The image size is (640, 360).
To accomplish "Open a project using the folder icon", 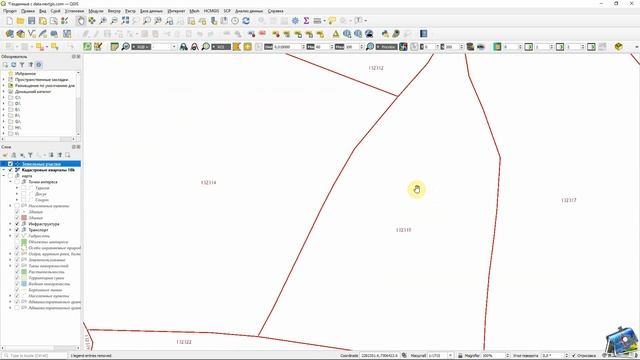I will click(20, 21).
